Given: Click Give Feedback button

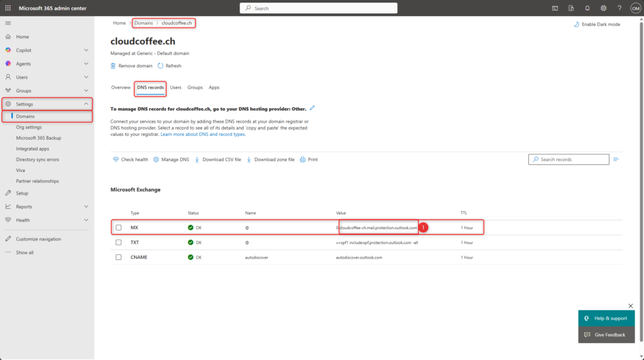Looking at the screenshot, I should [606, 335].
